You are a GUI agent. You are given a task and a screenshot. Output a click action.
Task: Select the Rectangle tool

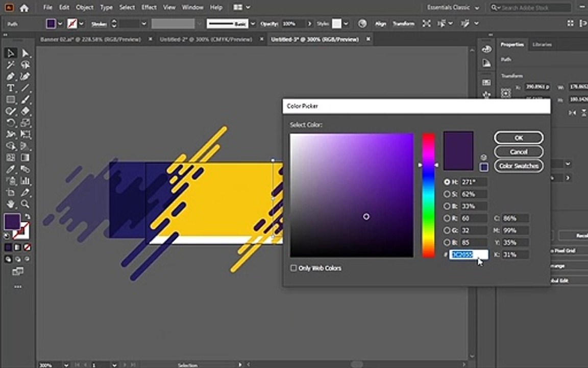[x=11, y=100]
